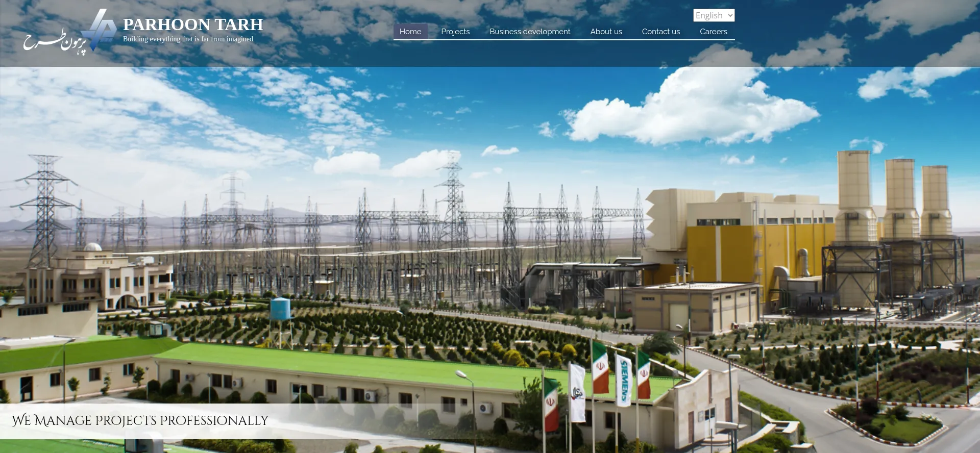
Task: Go to the Home menu item
Action: coord(410,32)
